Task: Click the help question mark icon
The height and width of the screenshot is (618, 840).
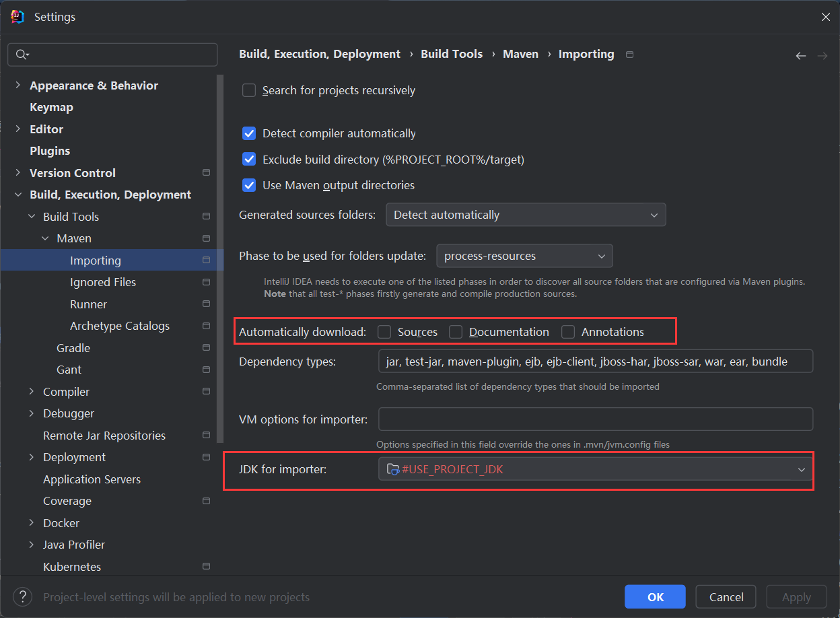Action: tap(23, 596)
